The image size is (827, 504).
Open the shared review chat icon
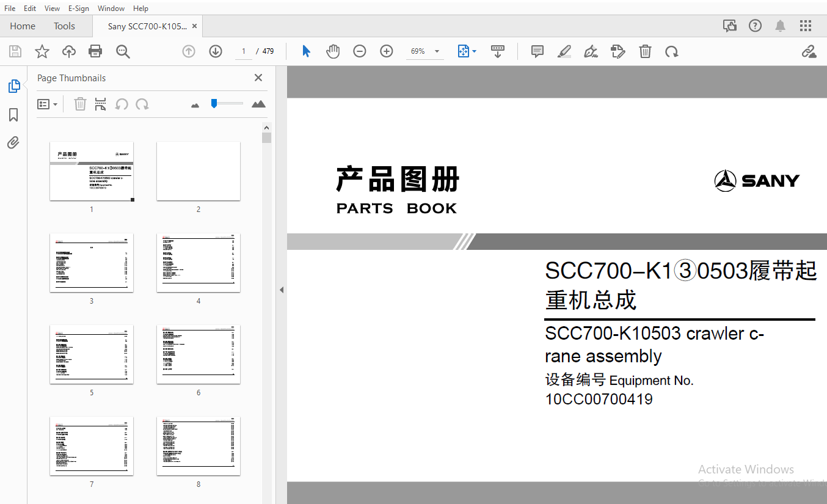tap(730, 26)
